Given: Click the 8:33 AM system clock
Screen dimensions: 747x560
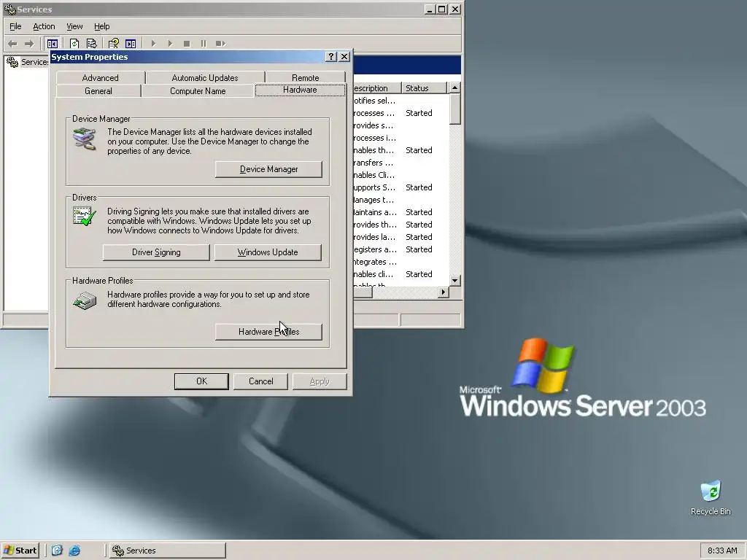Looking at the screenshot, I should point(722,551).
